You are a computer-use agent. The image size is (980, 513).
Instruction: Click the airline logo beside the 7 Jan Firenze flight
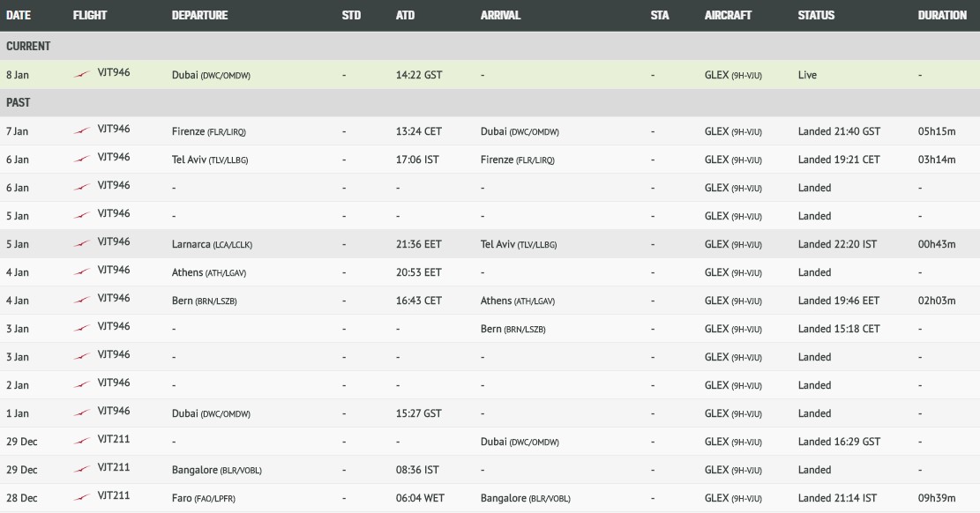pos(81,130)
